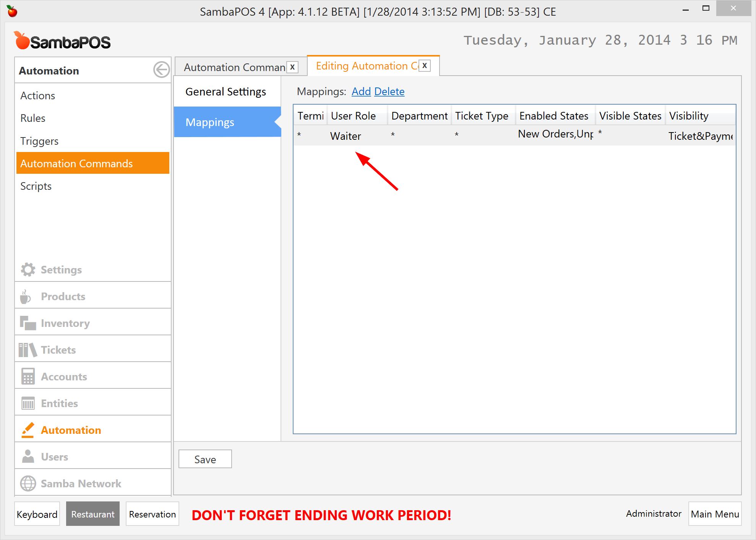Open Accounts using the calculator icon
The width and height of the screenshot is (756, 540).
27,376
